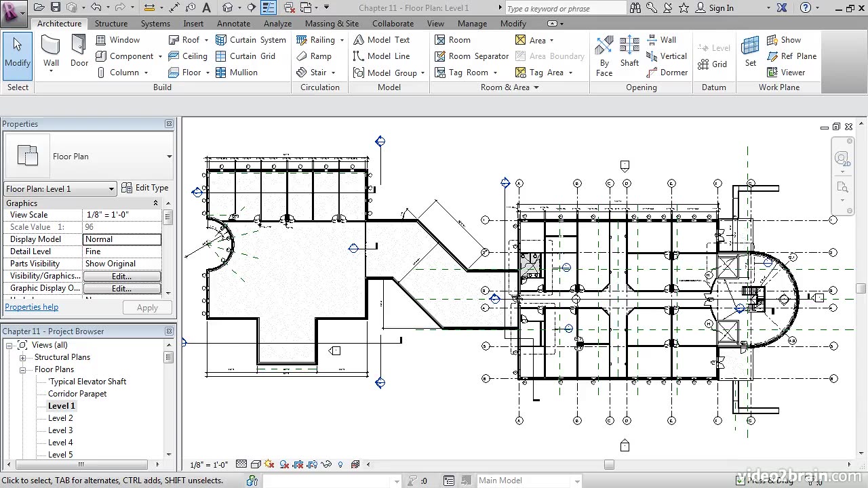
Task: Toggle Sun Path in view control bar
Action: pyautogui.click(x=269, y=464)
